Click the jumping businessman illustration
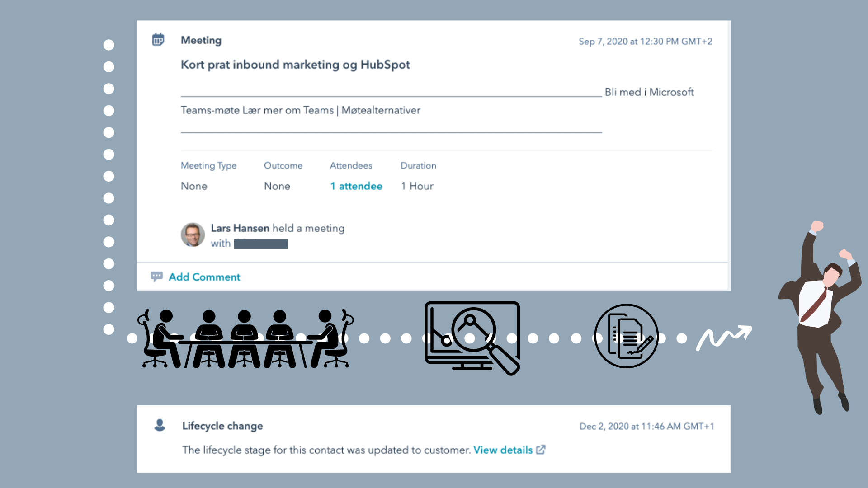The width and height of the screenshot is (868, 488). coord(819,317)
